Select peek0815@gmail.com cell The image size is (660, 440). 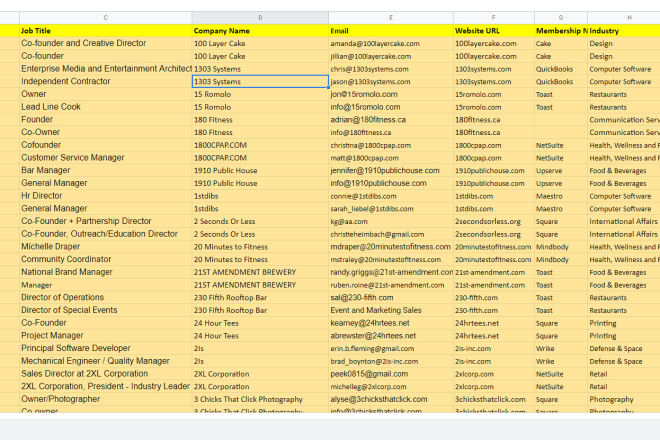(x=391, y=373)
